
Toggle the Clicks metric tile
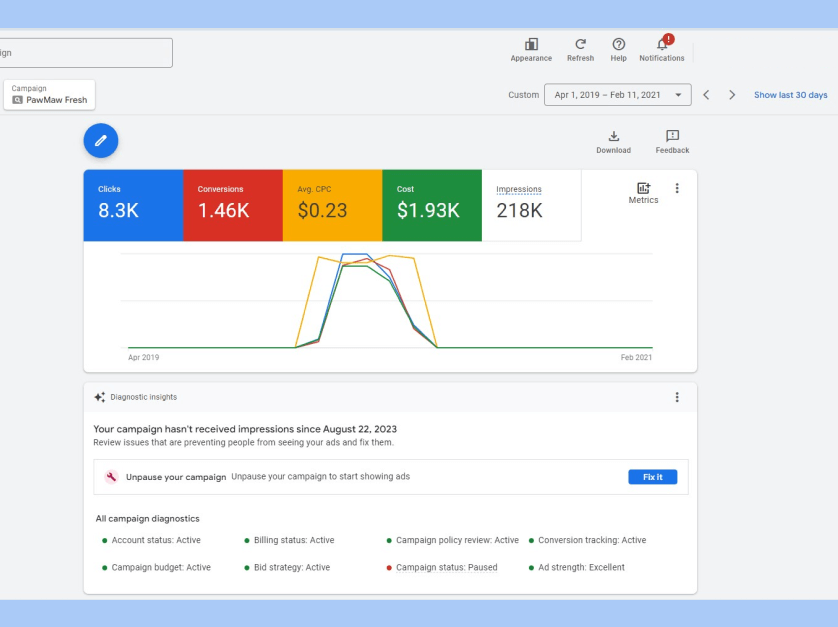133,205
